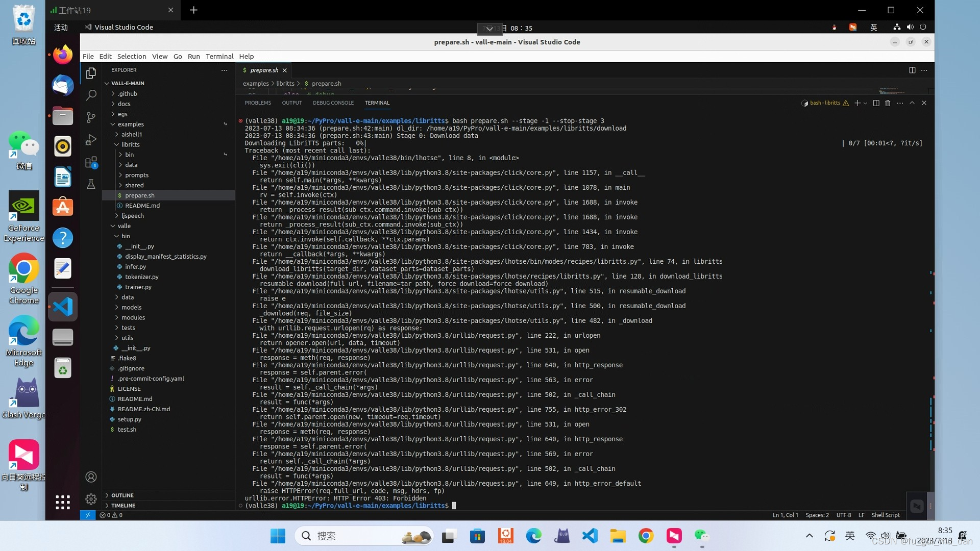Open Files manager from Ubuntu dock
Viewport: 980px width, 551px height.
(63, 116)
